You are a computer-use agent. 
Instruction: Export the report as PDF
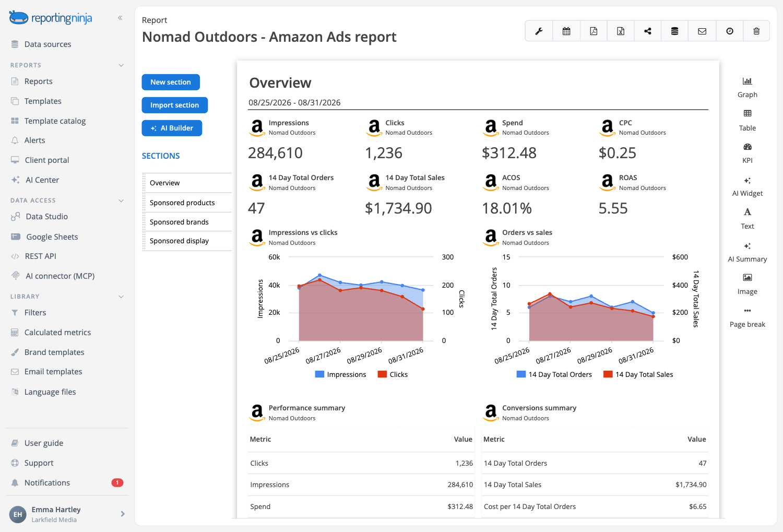(594, 31)
